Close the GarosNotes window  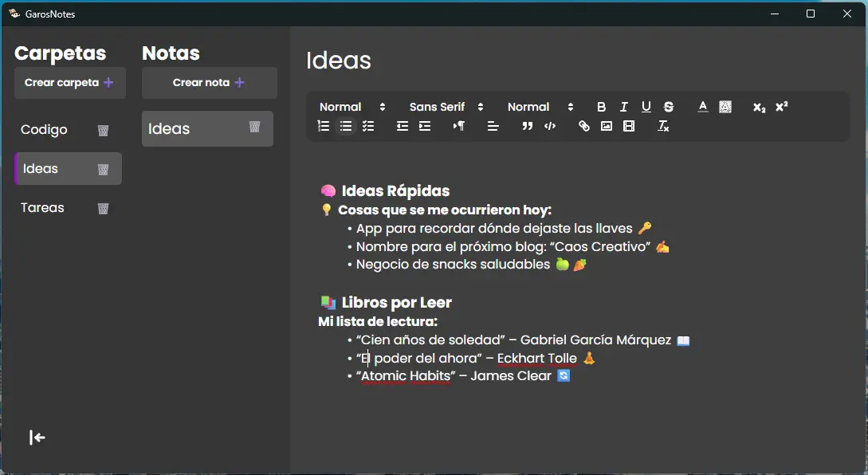(x=847, y=14)
